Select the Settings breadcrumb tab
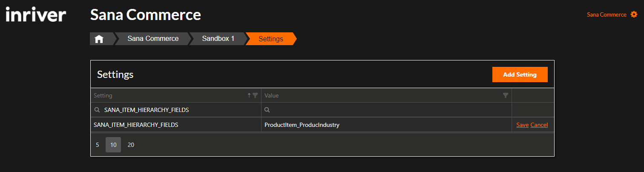Viewport: 644px width, 172px height. [x=270, y=39]
